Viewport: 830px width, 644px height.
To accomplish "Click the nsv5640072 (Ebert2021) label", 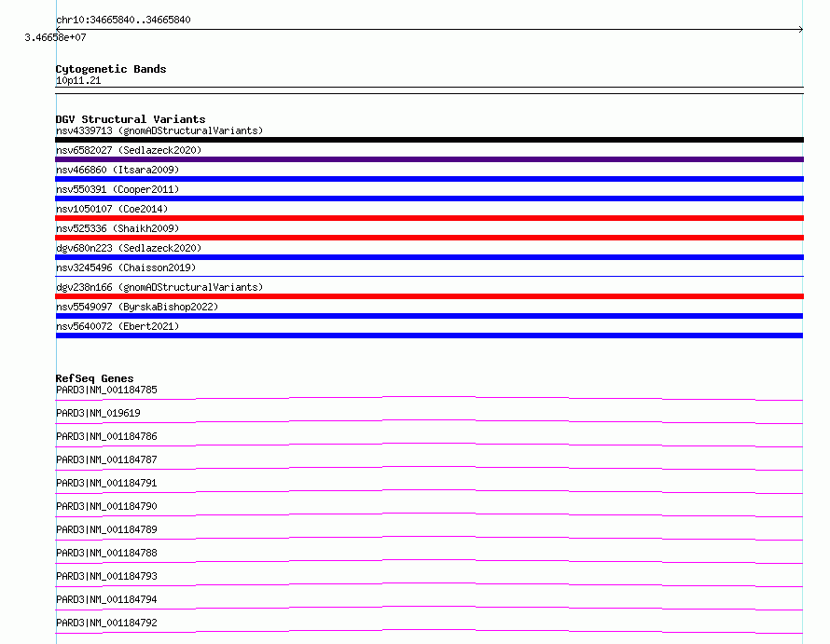I will [118, 326].
